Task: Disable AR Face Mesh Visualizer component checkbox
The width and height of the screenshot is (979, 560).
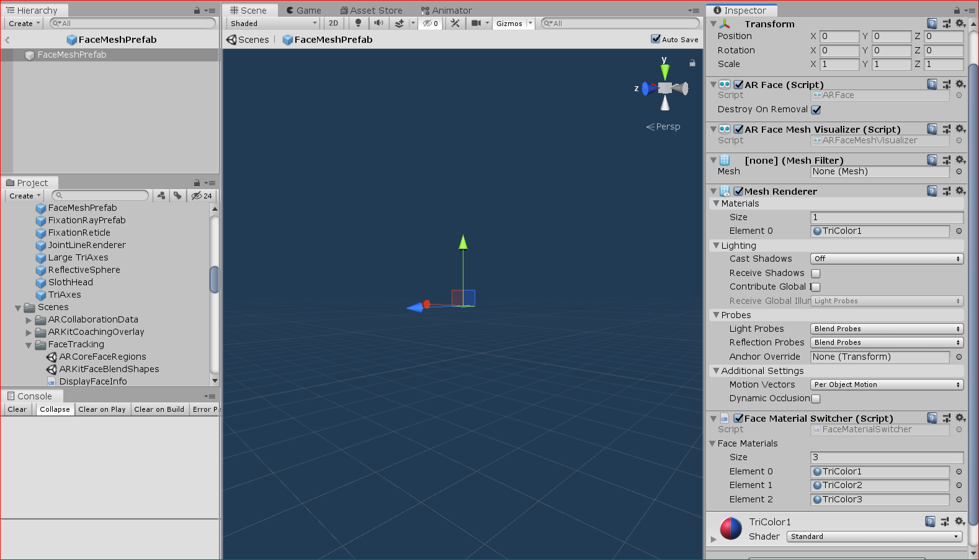Action: pos(738,129)
